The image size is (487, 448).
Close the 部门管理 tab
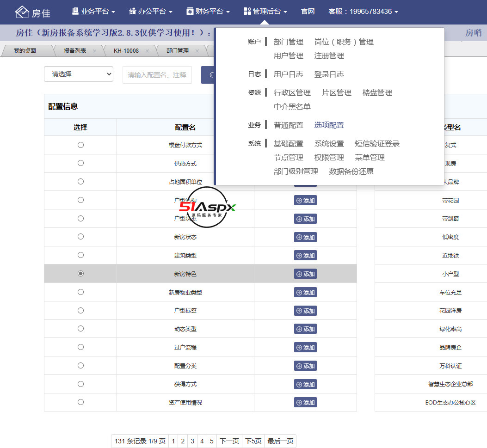click(197, 51)
